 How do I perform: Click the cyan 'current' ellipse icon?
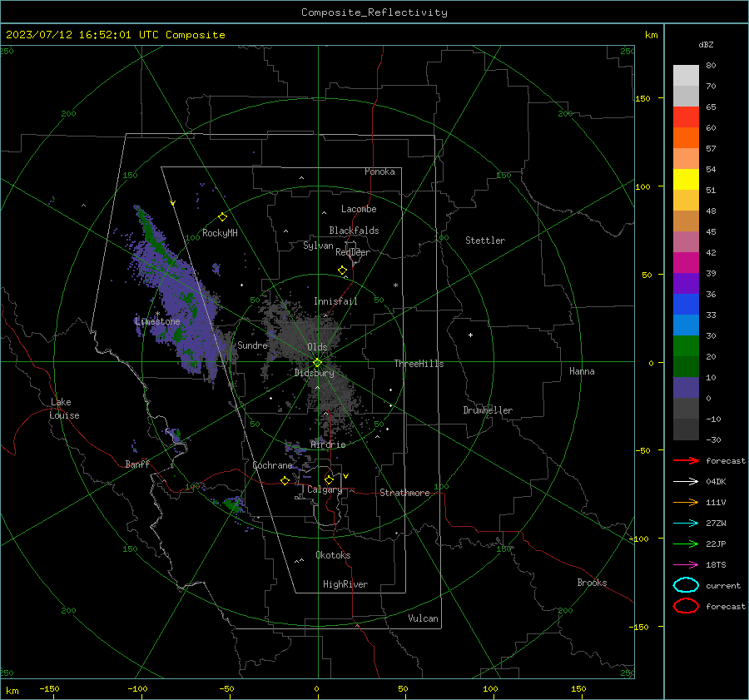click(x=686, y=585)
